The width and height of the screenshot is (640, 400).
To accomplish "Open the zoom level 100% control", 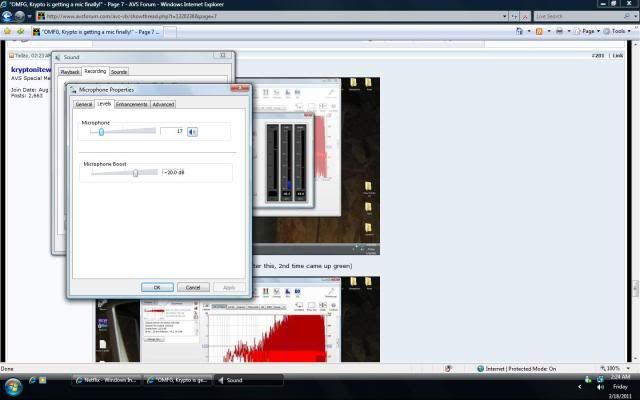I will coord(614,369).
